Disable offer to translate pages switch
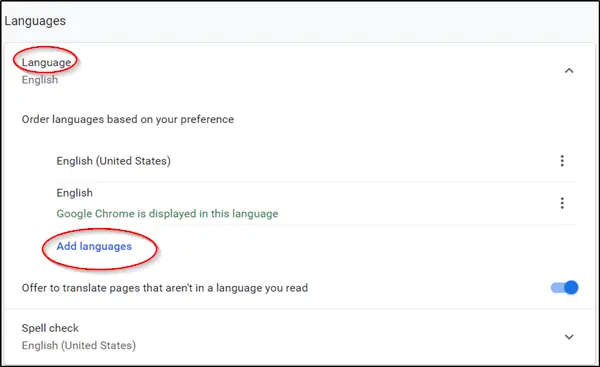The image size is (600, 367). [564, 287]
